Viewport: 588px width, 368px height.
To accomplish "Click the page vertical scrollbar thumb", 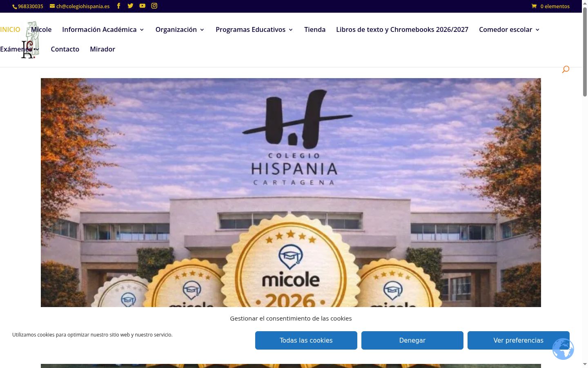I will click(x=585, y=52).
